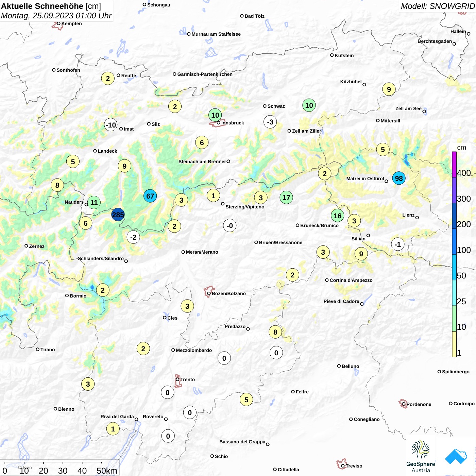The image size is (476, 476).
Task: Select the green station marker showing 17
Action: tap(286, 197)
